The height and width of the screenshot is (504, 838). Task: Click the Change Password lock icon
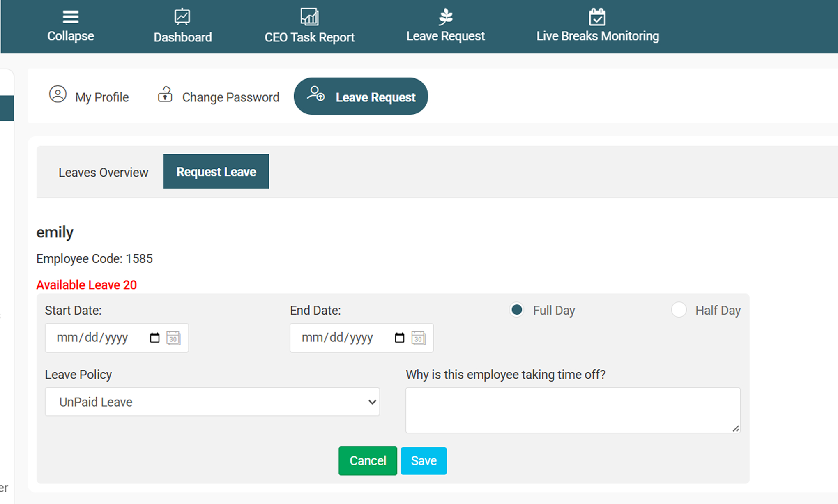pos(165,94)
